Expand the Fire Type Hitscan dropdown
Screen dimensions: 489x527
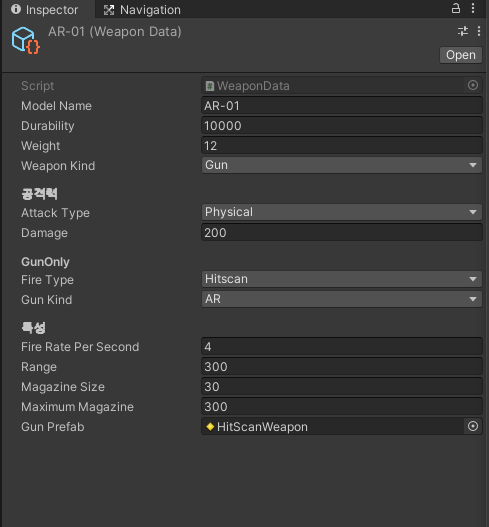[342, 279]
